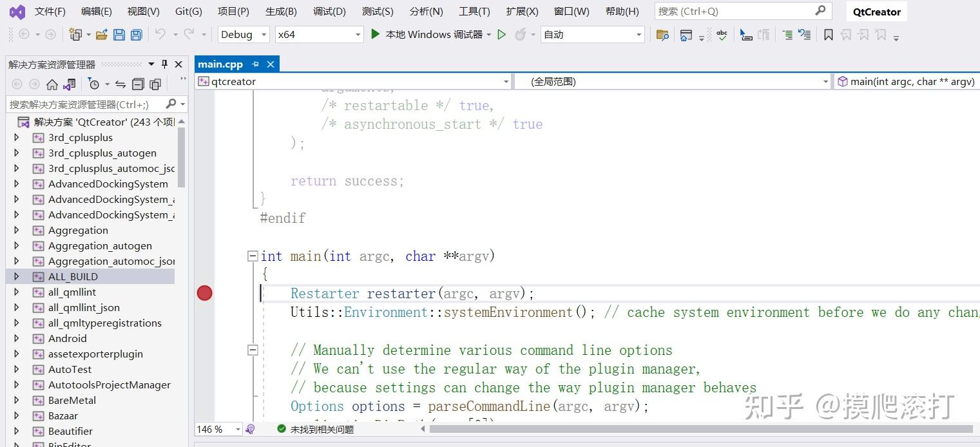Expand the 3rd_cplusplus project node

click(x=17, y=137)
